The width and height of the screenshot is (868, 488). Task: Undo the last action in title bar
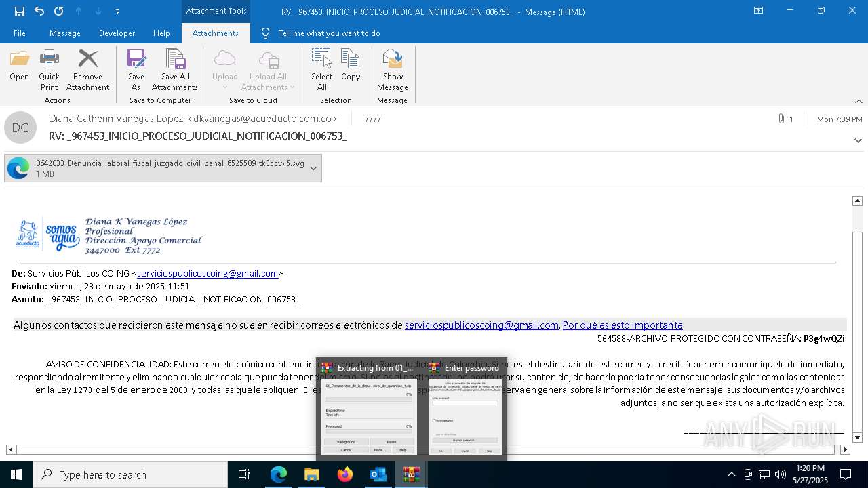[x=39, y=11]
